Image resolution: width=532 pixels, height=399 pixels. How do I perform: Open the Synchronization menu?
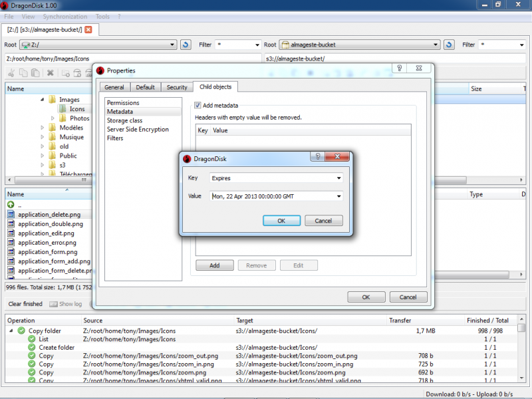click(x=65, y=16)
